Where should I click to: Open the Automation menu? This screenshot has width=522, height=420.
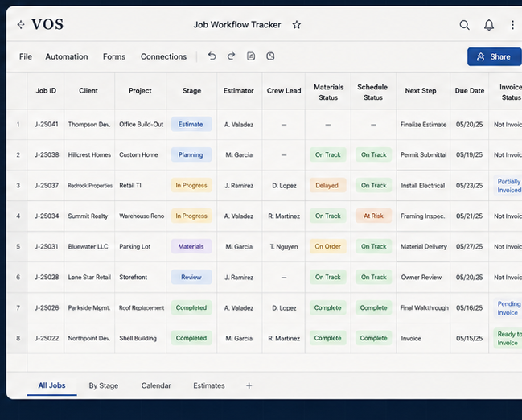[x=67, y=56]
